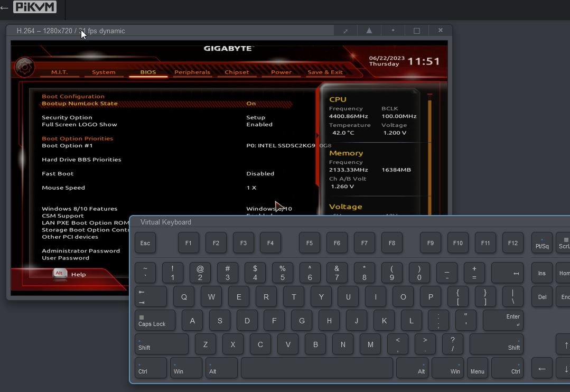This screenshot has width=570, height=392.
Task: Click the period/greater-than key
Action: (425, 344)
